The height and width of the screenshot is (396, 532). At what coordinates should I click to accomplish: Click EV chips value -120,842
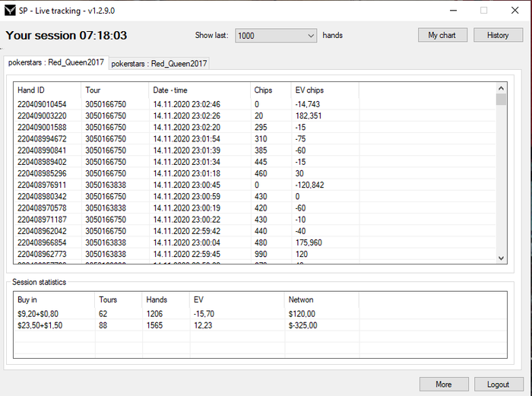click(309, 185)
